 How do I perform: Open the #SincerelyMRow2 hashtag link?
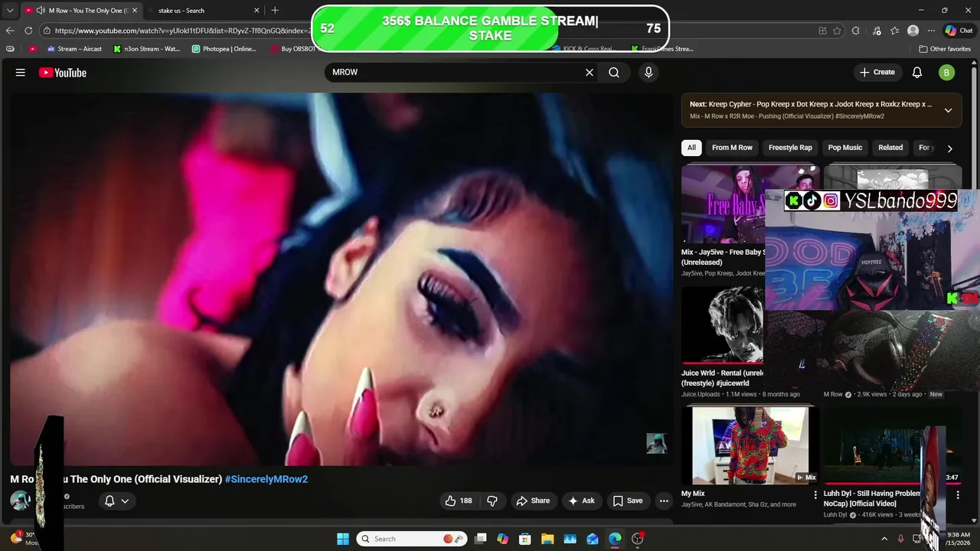pos(266,479)
